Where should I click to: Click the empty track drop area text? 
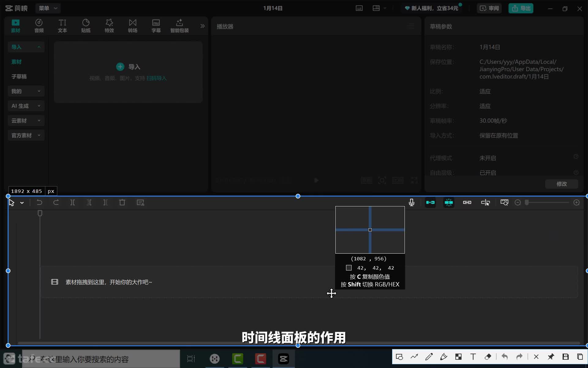(109, 282)
